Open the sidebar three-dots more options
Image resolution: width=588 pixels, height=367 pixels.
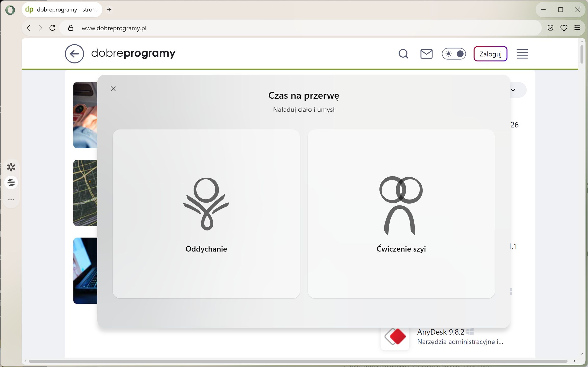tap(11, 200)
